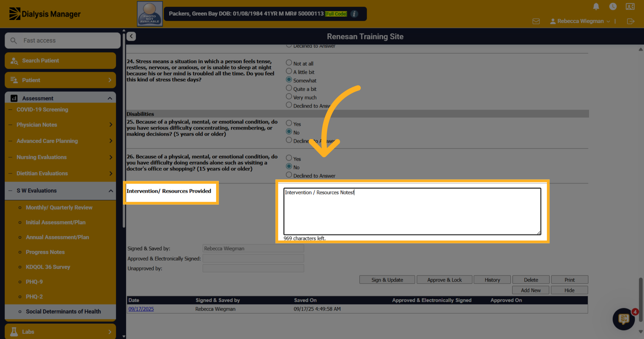Click the contact card icon
This screenshot has width=644, height=339.
pyautogui.click(x=630, y=6)
